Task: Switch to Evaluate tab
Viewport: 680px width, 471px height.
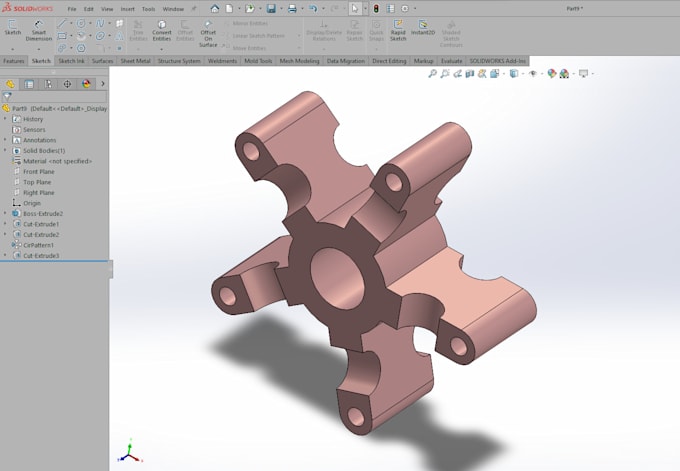Action: [451, 61]
